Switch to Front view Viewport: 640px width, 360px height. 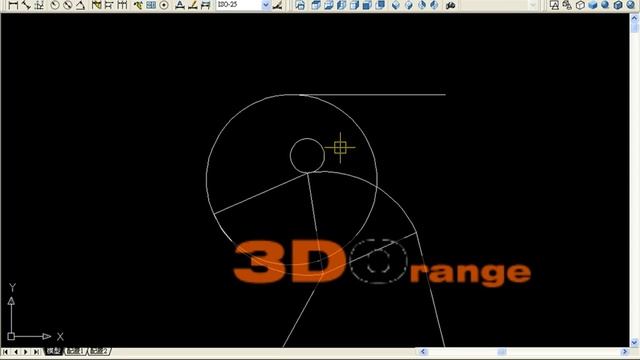coord(367,5)
